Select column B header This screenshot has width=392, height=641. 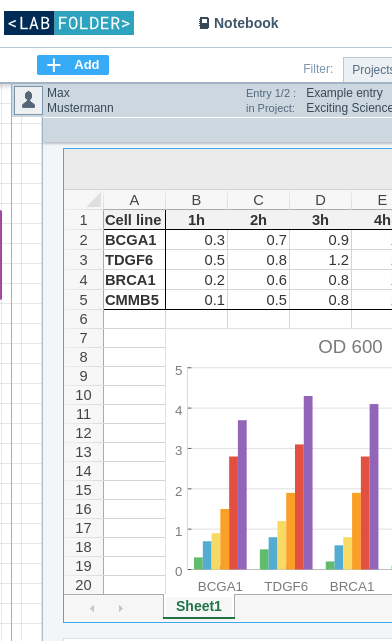tap(196, 200)
